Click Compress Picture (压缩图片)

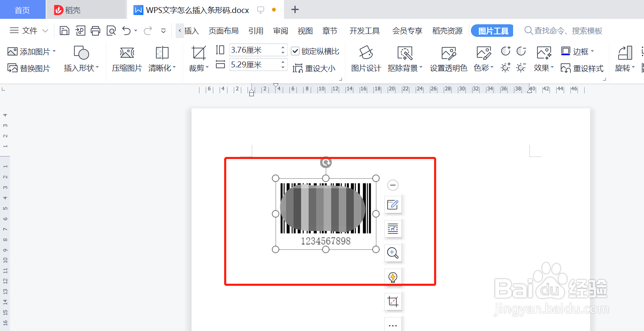[127, 59]
